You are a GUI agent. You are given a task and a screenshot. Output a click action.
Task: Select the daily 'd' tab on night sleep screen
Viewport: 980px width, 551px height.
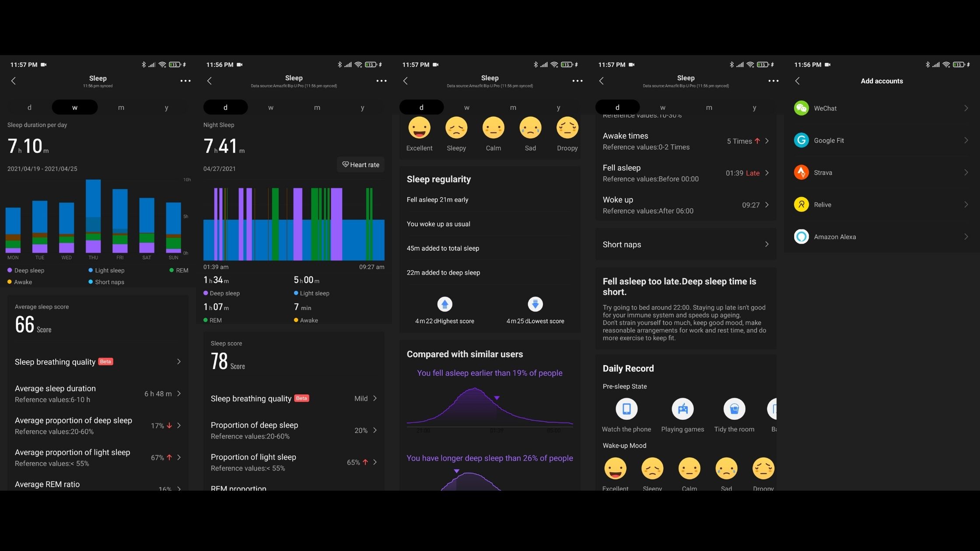point(225,107)
